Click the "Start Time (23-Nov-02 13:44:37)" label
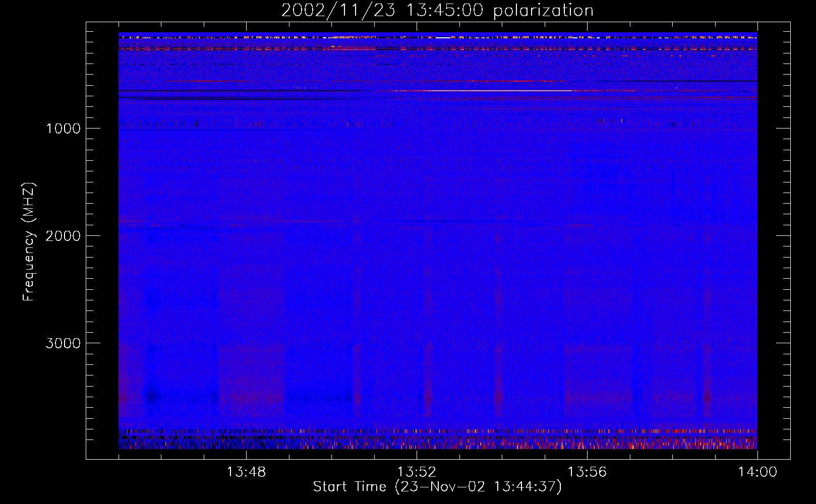This screenshot has width=816, height=504. click(x=437, y=487)
